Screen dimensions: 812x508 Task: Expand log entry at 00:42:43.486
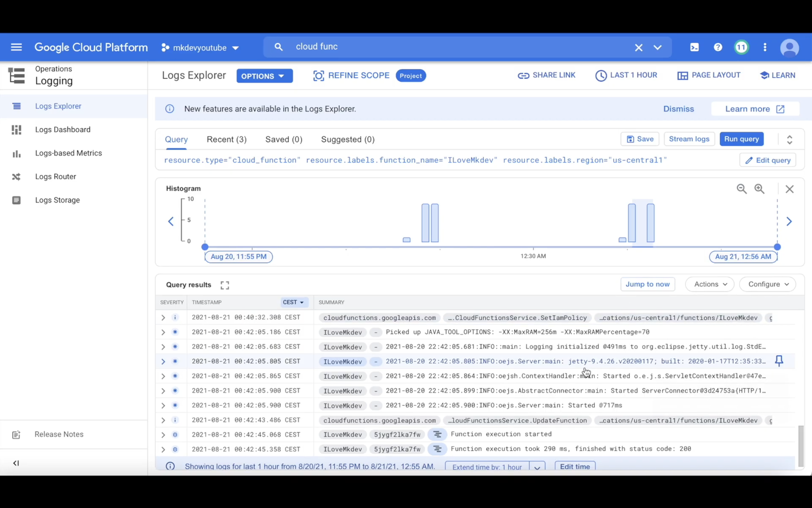163,420
